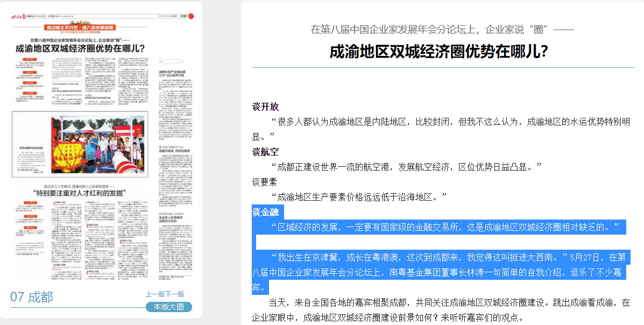Open the 特别要注重对人才红利的发掘 article in the thumbnail
This screenshot has height=325, width=644.
(80, 192)
